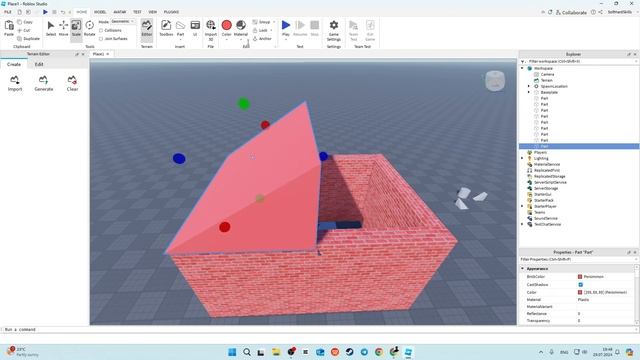This screenshot has width=640, height=360.
Task: Click the Place1 document tab
Action: 98,54
